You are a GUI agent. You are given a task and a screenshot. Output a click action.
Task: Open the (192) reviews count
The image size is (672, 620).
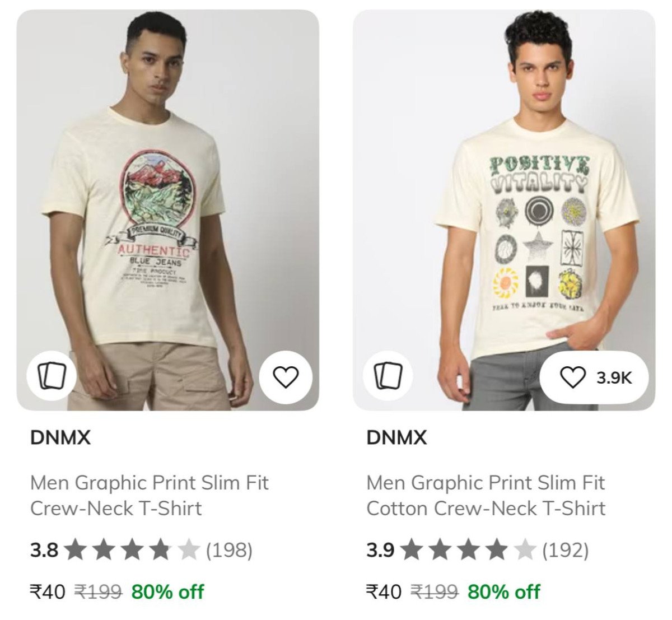point(565,551)
